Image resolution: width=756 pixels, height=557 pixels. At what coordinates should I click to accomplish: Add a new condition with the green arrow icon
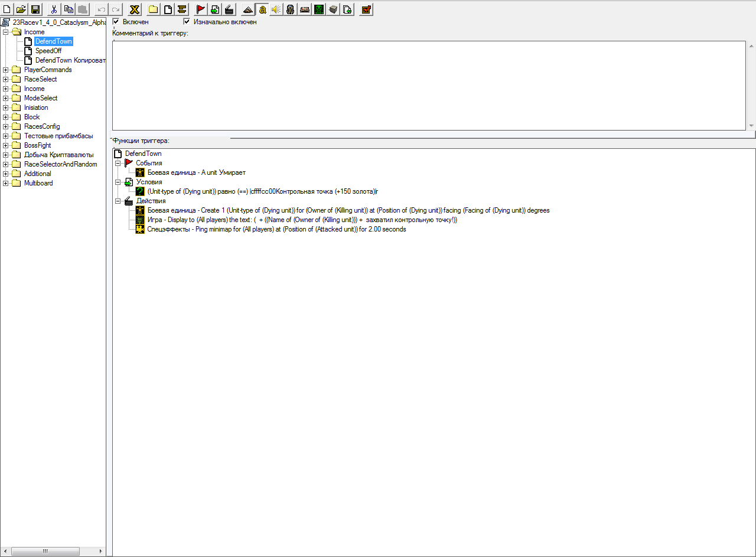click(215, 9)
